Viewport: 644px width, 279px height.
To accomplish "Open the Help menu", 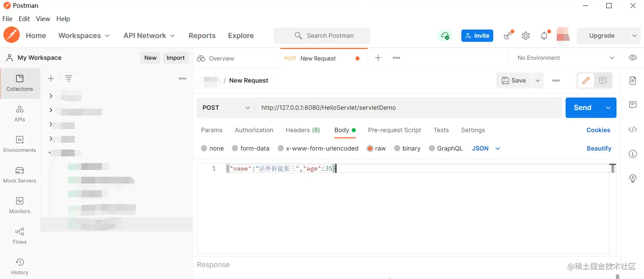I will click(x=63, y=19).
